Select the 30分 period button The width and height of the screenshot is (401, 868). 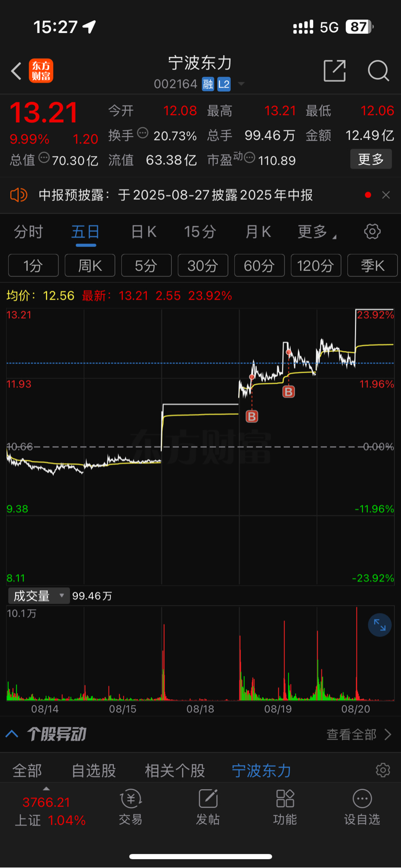click(x=203, y=266)
